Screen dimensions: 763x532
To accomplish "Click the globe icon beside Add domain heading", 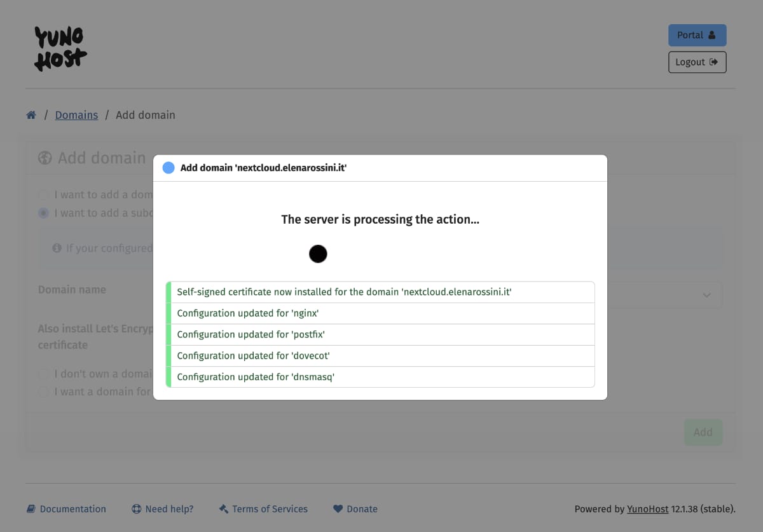I will pyautogui.click(x=45, y=158).
